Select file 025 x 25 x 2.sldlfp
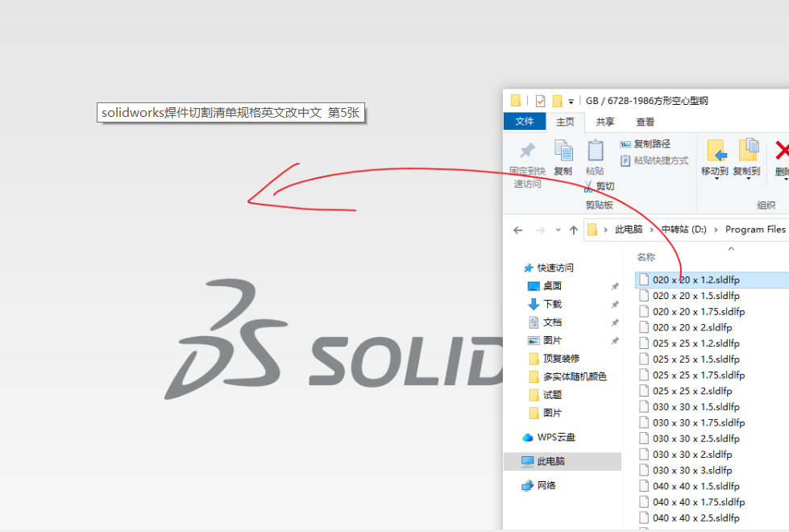Screen dimensions: 789x532 [x=692, y=391]
